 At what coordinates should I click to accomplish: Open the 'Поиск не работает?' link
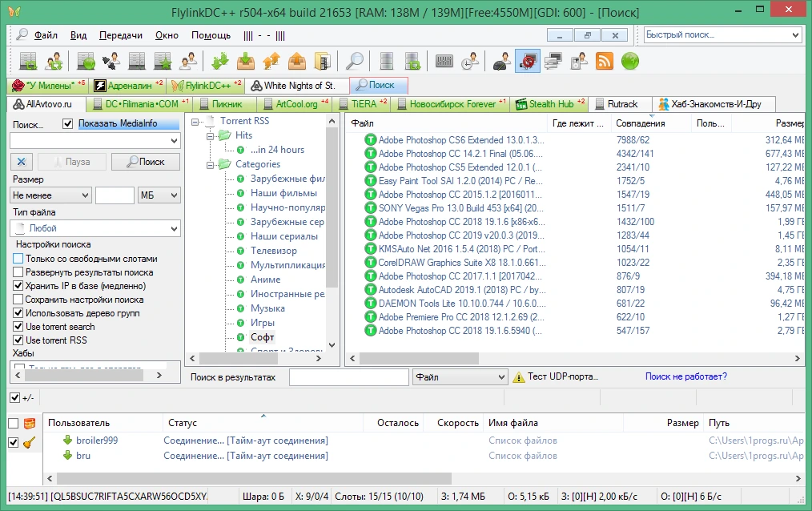[x=685, y=376]
